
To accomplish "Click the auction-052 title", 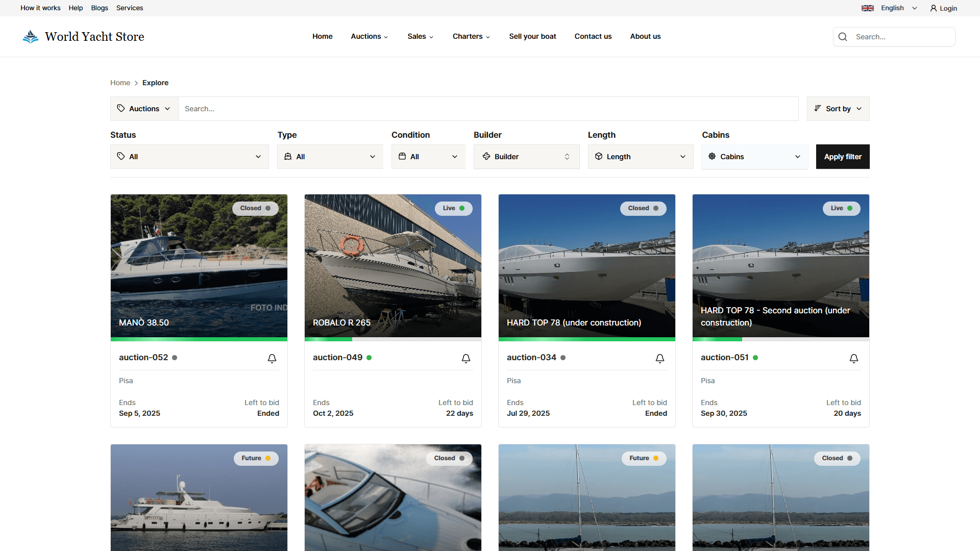I will [143, 358].
